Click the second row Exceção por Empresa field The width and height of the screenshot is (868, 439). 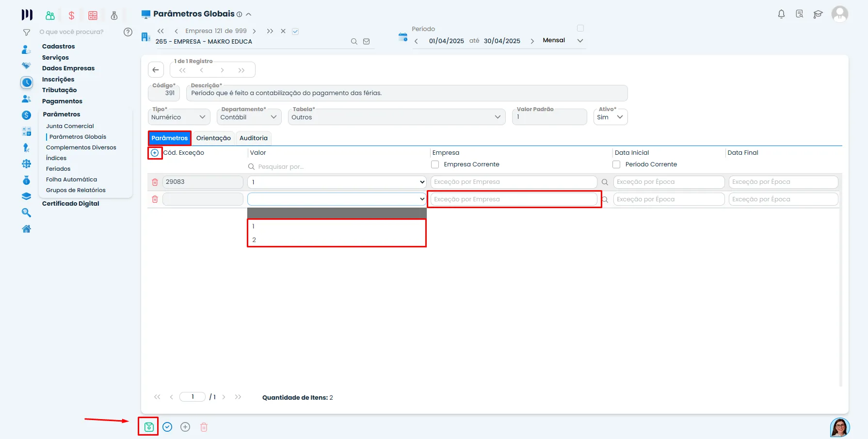coord(514,199)
